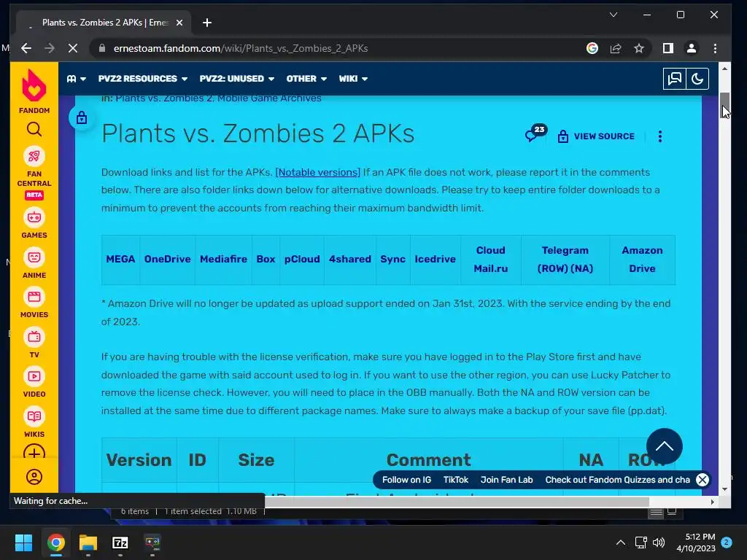Open Chrome side panel icon
Viewport: 747px width, 560px height.
[668, 48]
